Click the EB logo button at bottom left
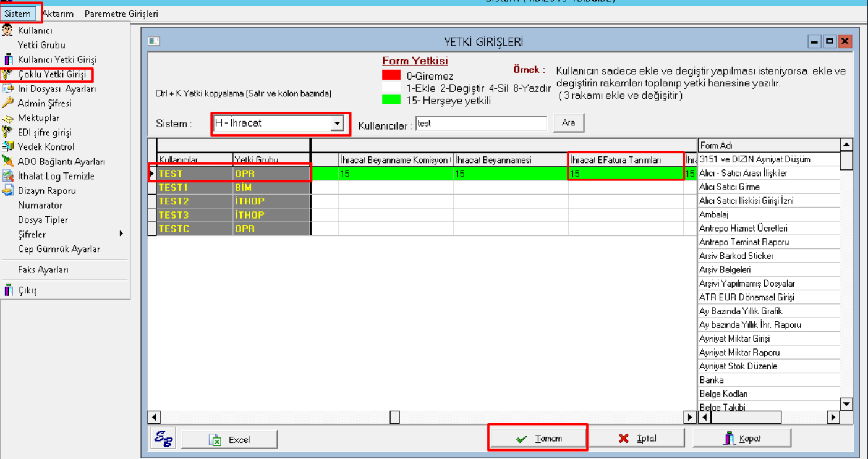This screenshot has width=868, height=459. coord(163,439)
